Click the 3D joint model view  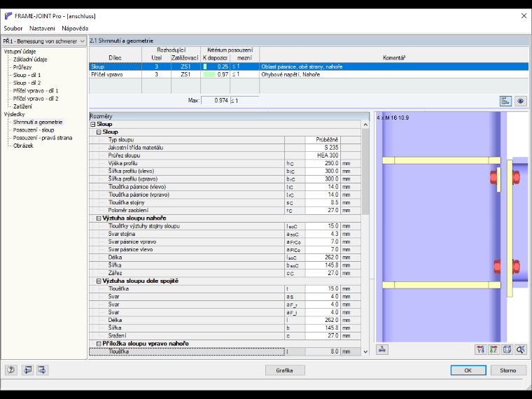(451, 227)
